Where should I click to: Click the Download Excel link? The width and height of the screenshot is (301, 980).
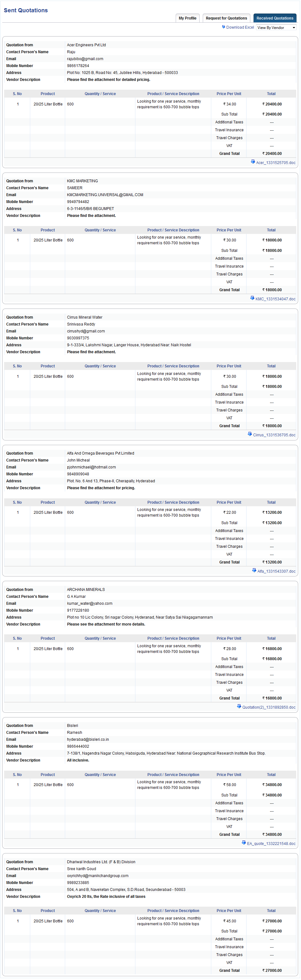click(x=240, y=27)
